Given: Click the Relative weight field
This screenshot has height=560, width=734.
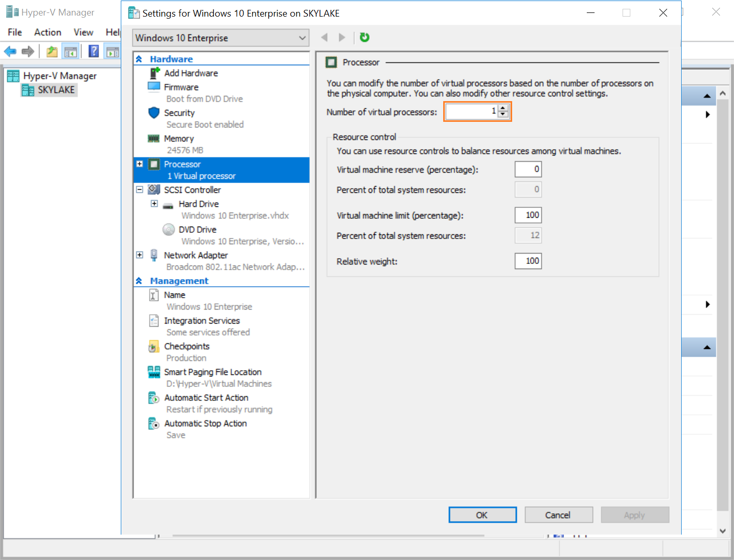Looking at the screenshot, I should [x=528, y=261].
